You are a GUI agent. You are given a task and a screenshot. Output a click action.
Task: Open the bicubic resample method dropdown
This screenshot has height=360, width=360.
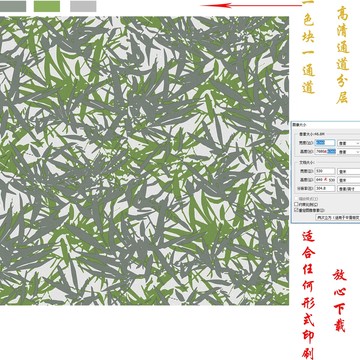point(337,217)
